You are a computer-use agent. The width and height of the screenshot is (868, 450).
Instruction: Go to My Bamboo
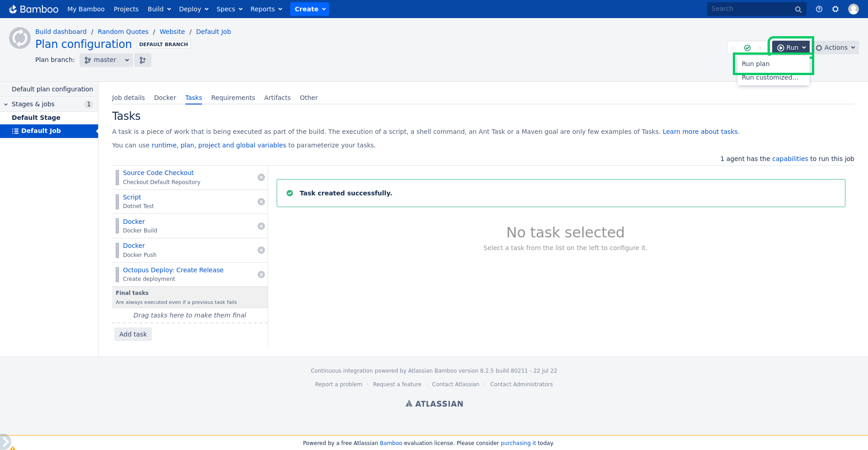pyautogui.click(x=86, y=9)
